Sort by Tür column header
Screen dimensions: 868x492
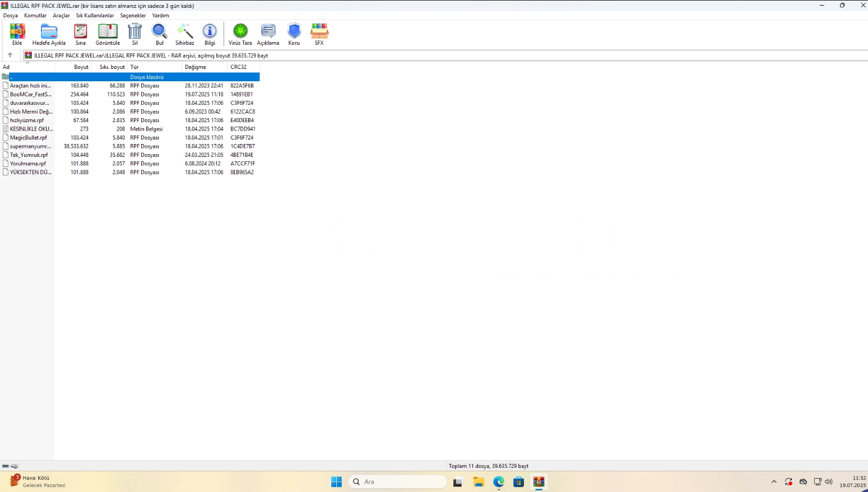tap(155, 67)
